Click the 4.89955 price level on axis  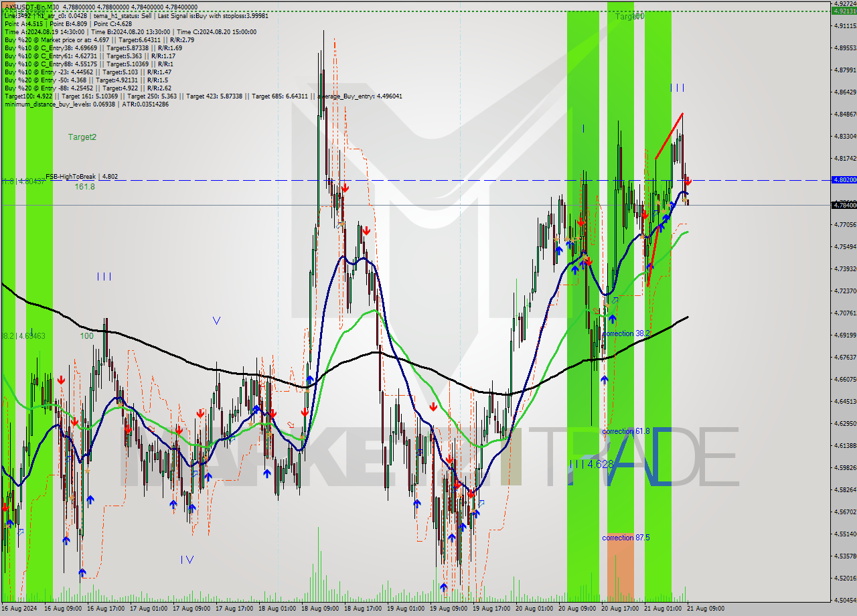click(x=845, y=48)
